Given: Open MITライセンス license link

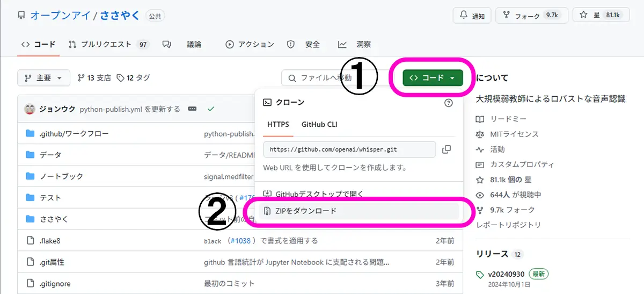Looking at the screenshot, I should [x=514, y=134].
